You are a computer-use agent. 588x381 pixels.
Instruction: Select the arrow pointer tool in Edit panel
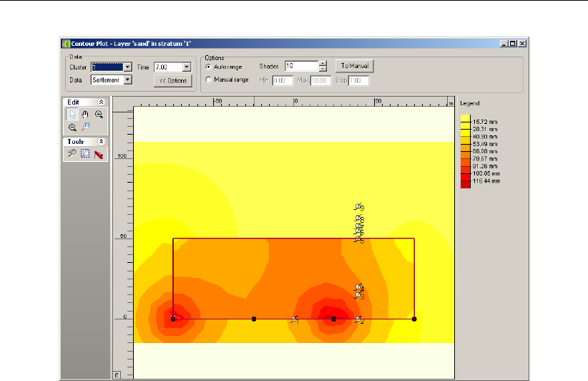[72, 114]
